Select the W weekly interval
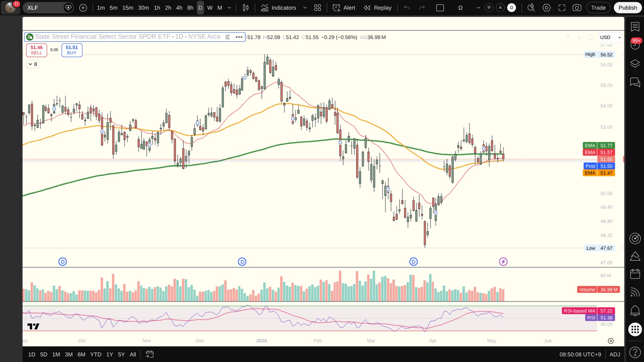The image size is (644, 362). pyautogui.click(x=210, y=8)
